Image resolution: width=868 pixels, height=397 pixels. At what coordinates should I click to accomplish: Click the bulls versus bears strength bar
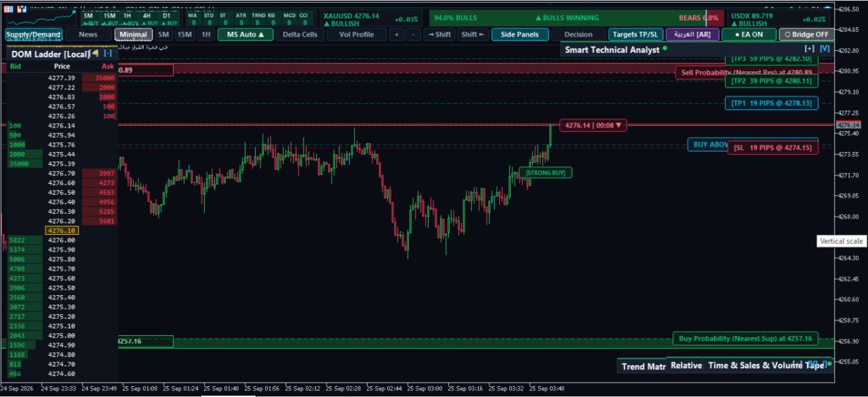pos(576,18)
